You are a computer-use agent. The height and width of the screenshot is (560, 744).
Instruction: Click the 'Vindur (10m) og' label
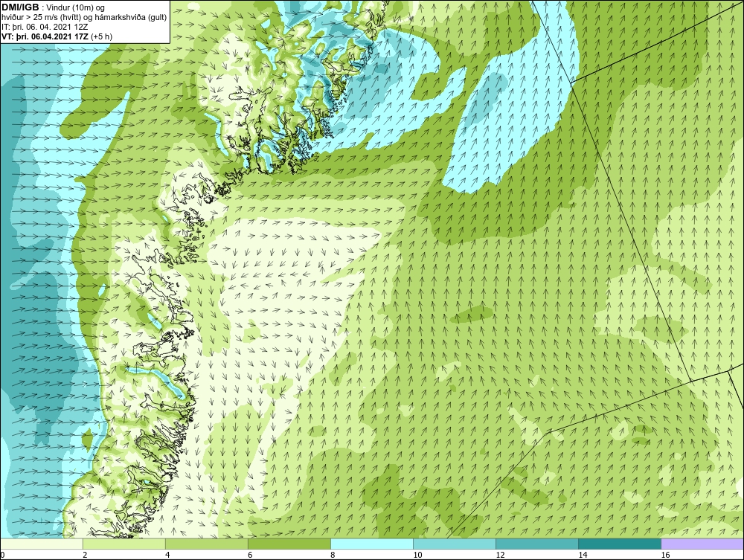tap(75, 7)
